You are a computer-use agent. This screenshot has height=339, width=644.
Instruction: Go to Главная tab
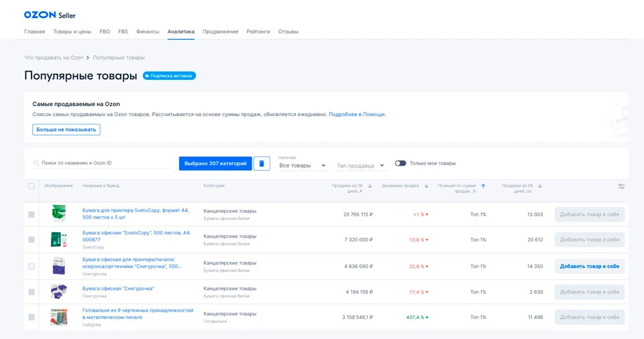(x=34, y=32)
